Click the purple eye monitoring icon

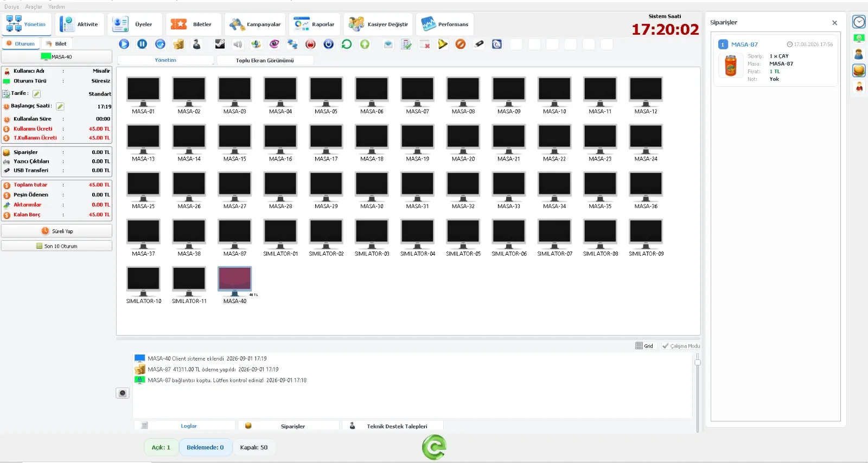tap(275, 44)
